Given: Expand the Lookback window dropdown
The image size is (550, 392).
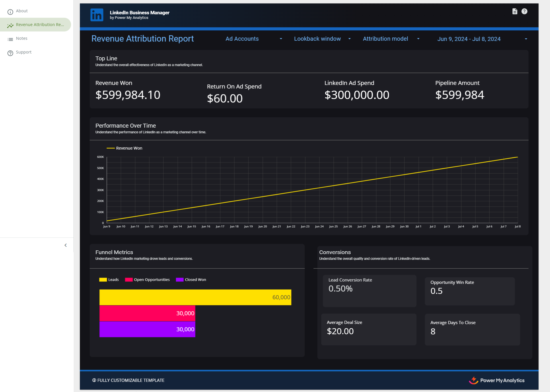Looking at the screenshot, I should coord(322,39).
